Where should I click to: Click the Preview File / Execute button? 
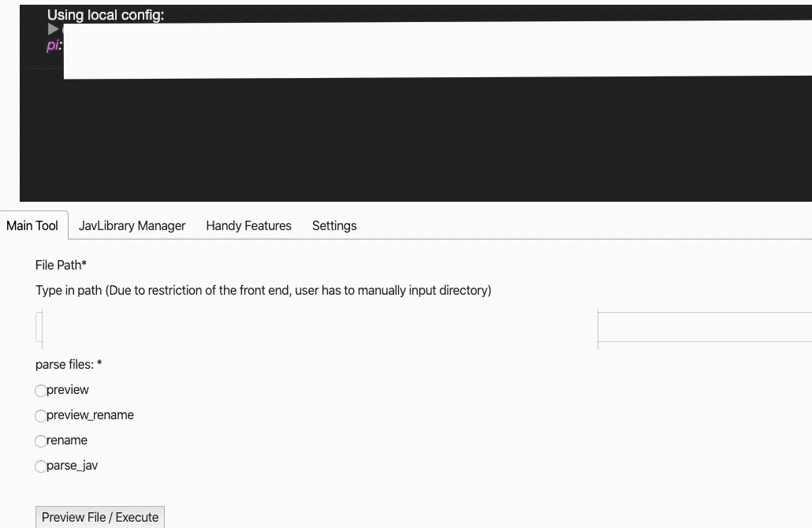(100, 517)
